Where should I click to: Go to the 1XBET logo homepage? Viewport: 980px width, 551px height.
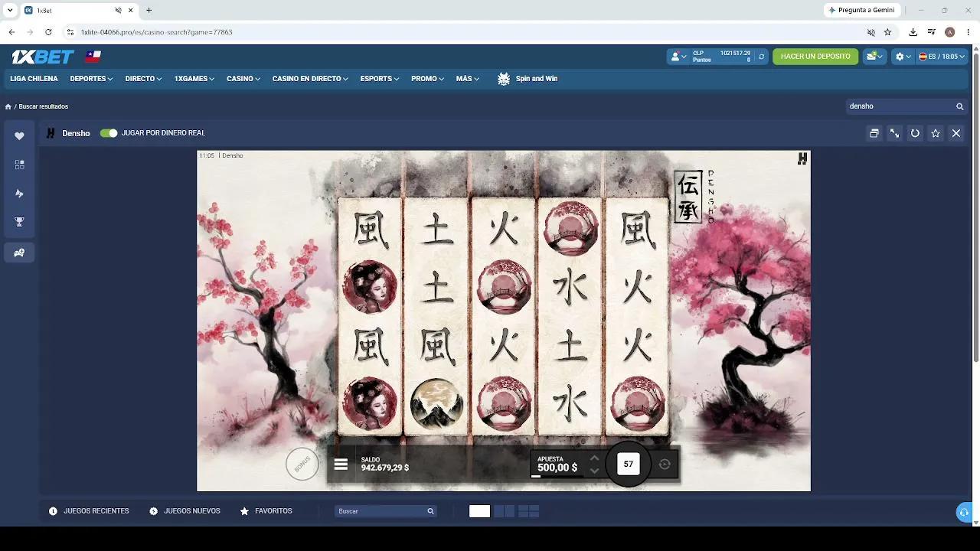click(x=43, y=57)
